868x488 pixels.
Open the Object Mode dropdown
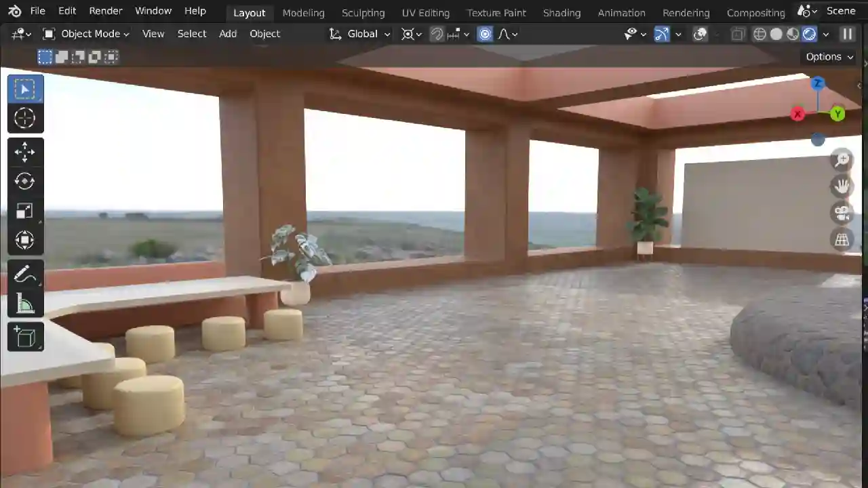click(90, 34)
